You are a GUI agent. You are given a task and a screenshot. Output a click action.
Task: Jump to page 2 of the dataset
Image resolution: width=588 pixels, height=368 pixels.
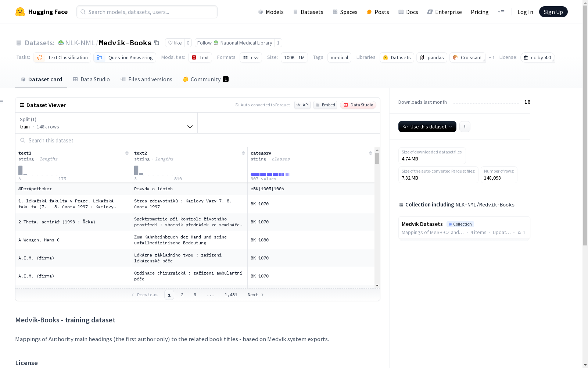tap(182, 295)
